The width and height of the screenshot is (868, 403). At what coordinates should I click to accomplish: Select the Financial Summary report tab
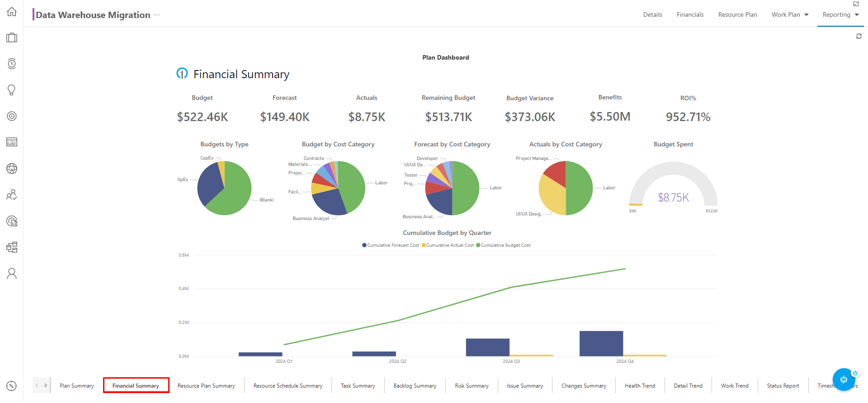(x=136, y=385)
